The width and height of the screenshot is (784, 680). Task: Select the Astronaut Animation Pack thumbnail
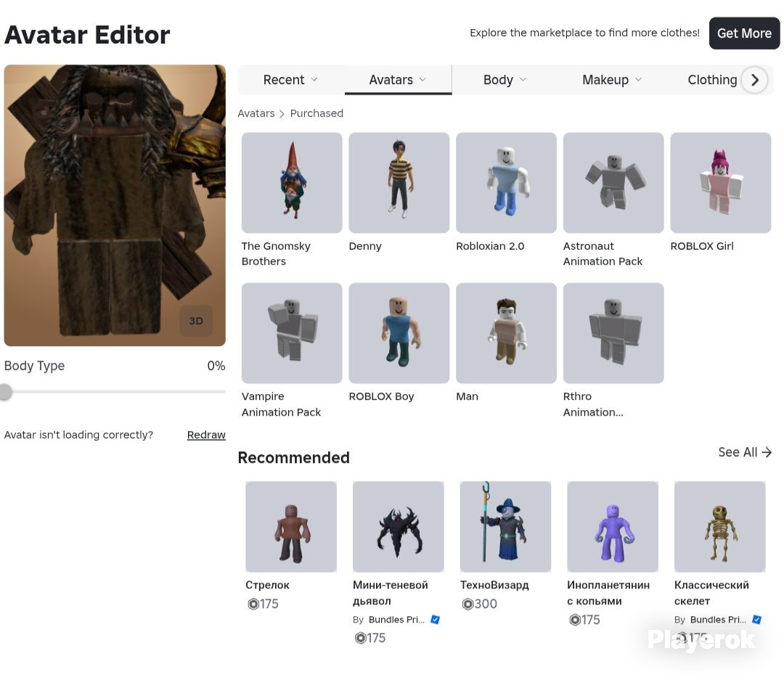click(x=613, y=182)
